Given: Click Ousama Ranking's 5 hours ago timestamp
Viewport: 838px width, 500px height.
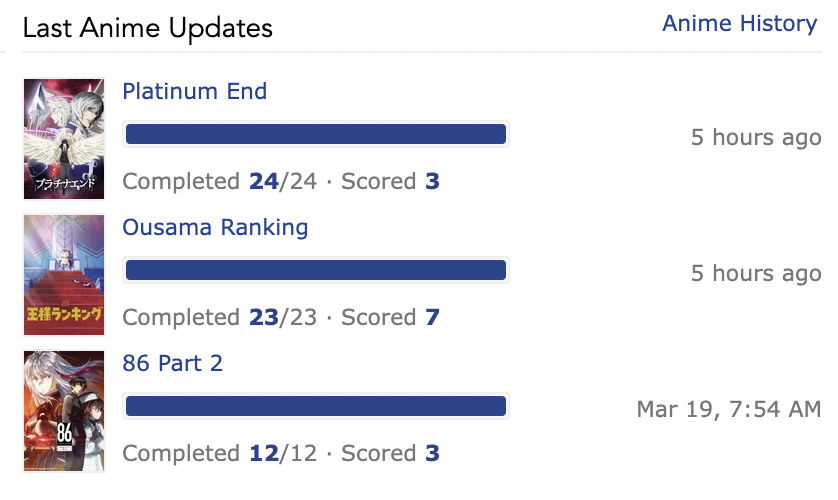Looking at the screenshot, I should point(756,274).
